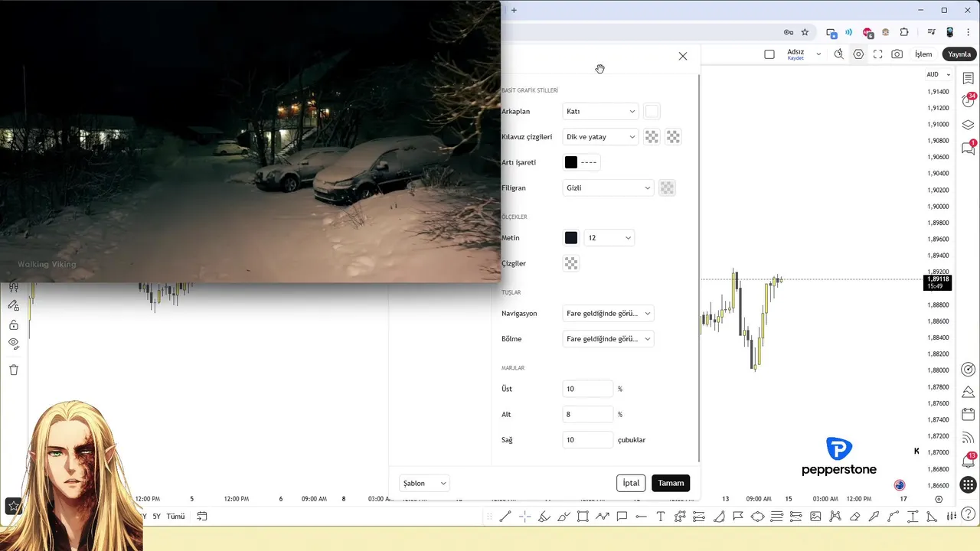Select the Tümü time range
Image resolution: width=980 pixels, height=551 pixels.
tap(176, 517)
